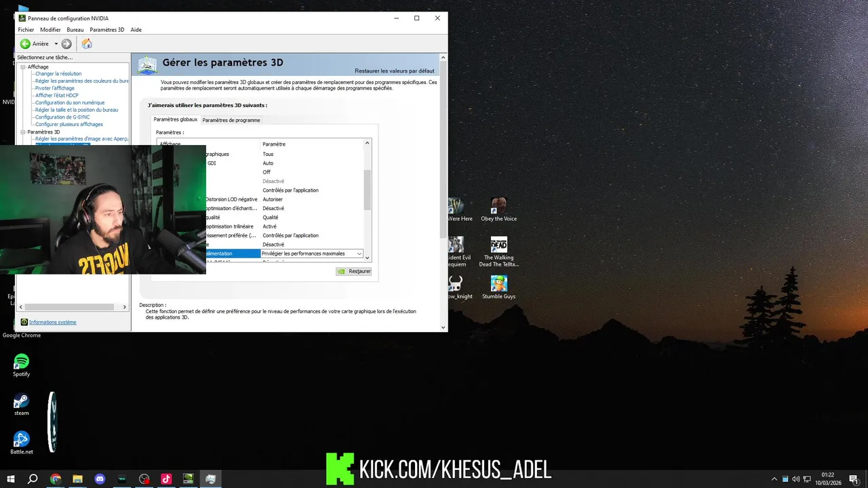Open the Bureau menu
The image size is (868, 488).
point(75,30)
